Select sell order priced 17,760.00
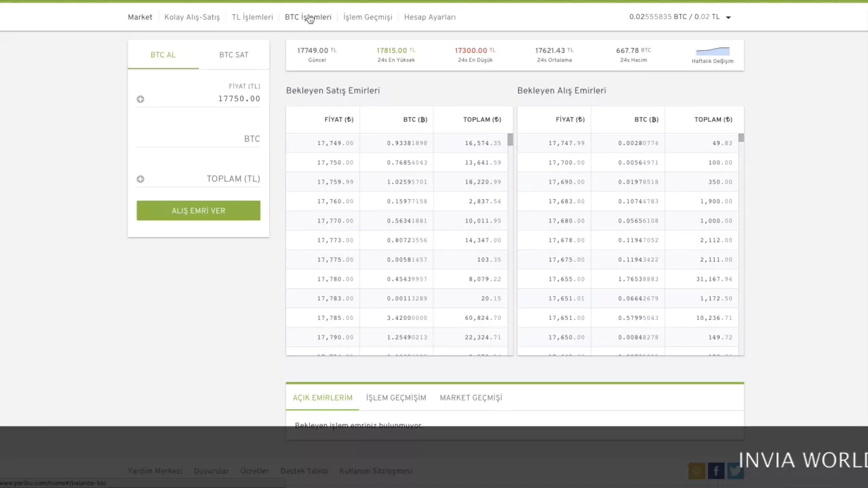868x488 pixels. 397,201
